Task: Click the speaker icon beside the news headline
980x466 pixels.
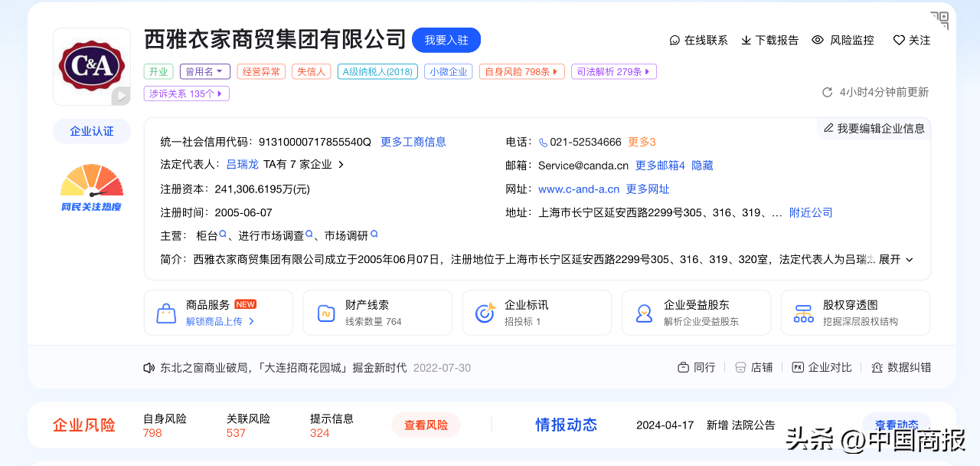Action: pyautogui.click(x=149, y=368)
